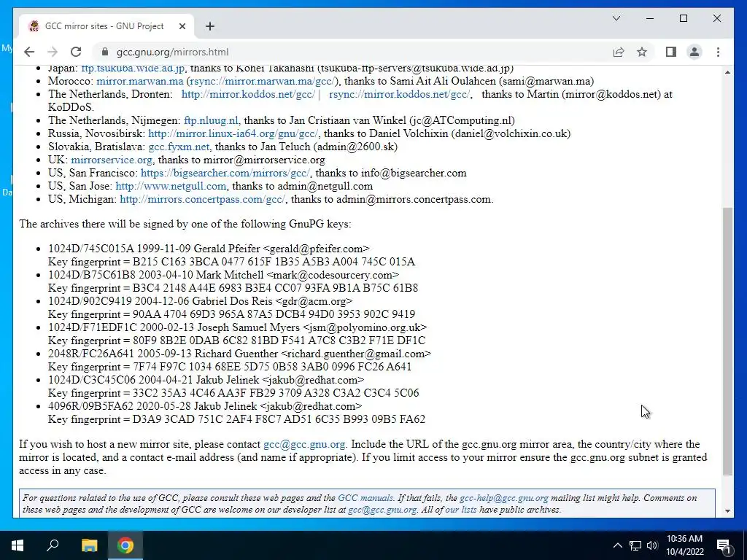The image size is (747, 560).
Task: Open the mirror.linux-ia64.org Novosibirsk link
Action: tap(233, 133)
